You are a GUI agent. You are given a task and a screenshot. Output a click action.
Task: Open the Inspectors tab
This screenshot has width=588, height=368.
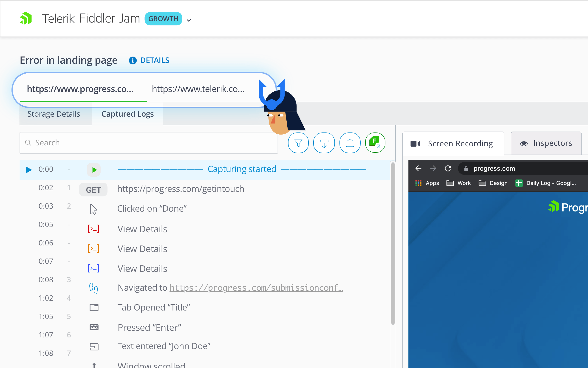(x=546, y=143)
